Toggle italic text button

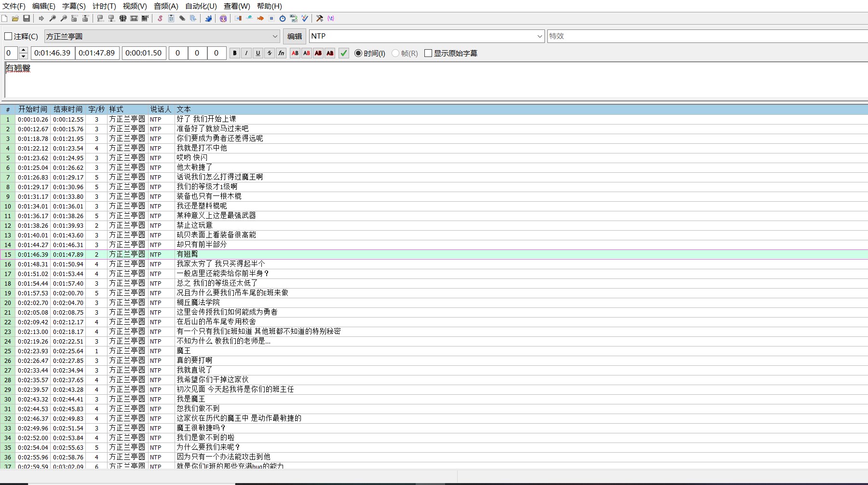pos(246,53)
